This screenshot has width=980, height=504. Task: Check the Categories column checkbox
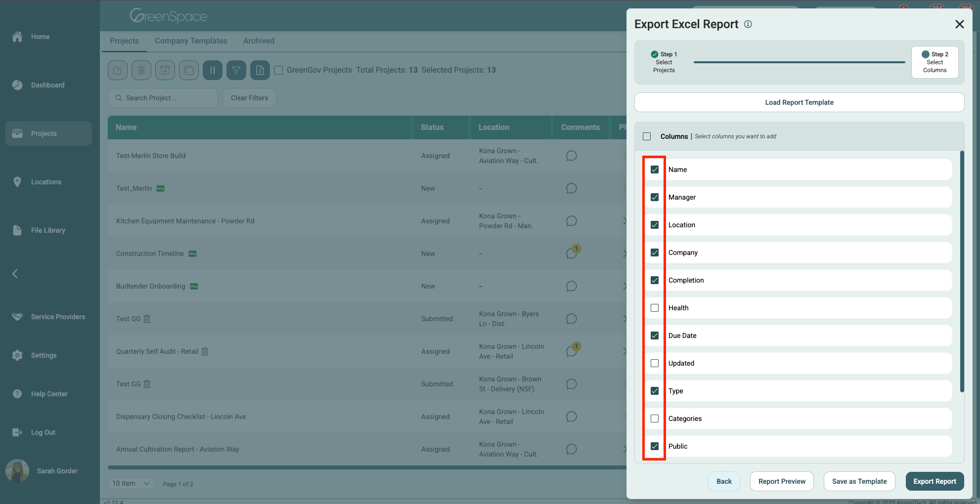[x=655, y=419]
